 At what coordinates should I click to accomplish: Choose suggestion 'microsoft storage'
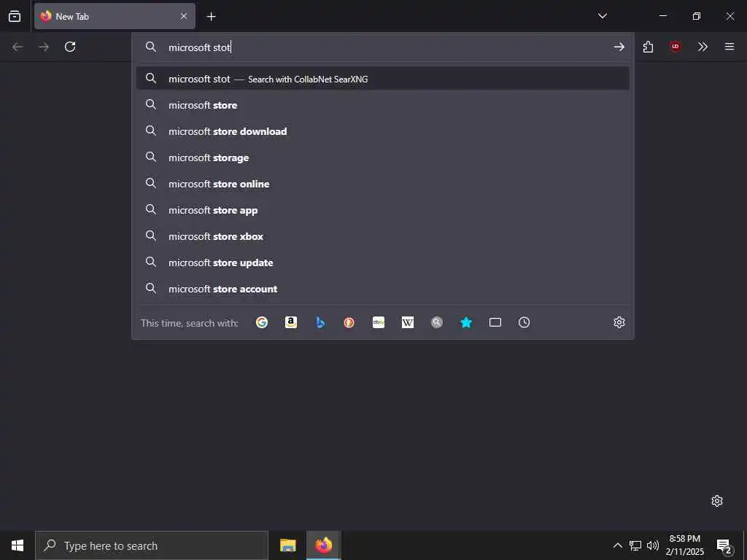click(382, 157)
